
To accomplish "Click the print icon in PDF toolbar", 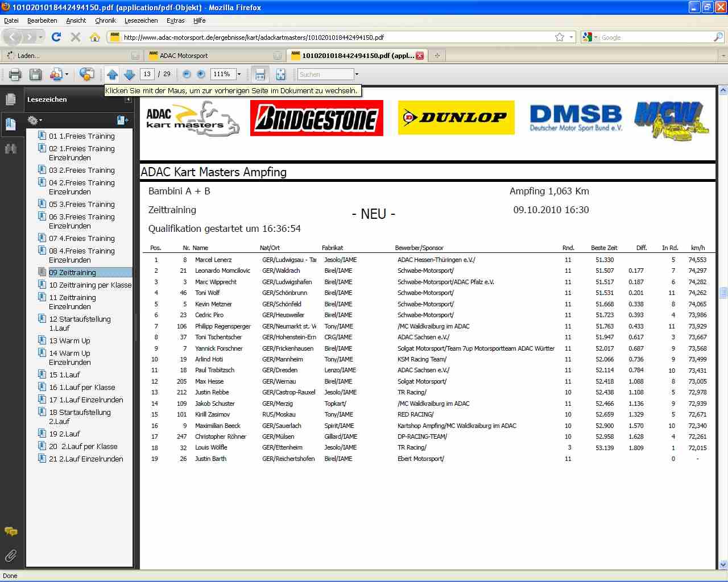I will point(15,74).
